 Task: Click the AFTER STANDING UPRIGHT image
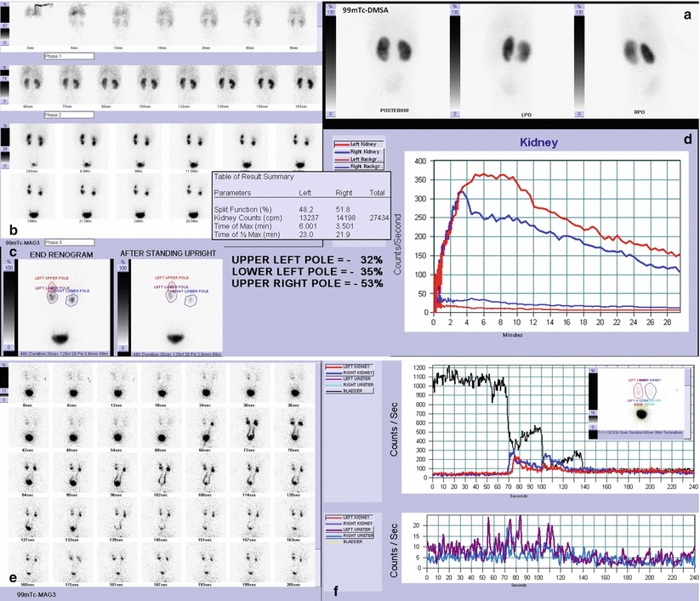point(177,308)
